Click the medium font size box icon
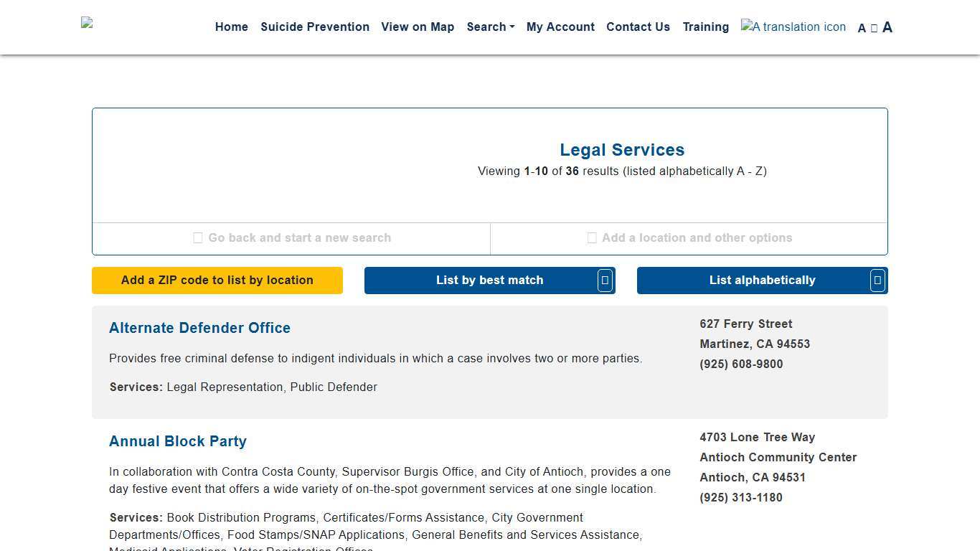The image size is (980, 551). click(x=874, y=29)
